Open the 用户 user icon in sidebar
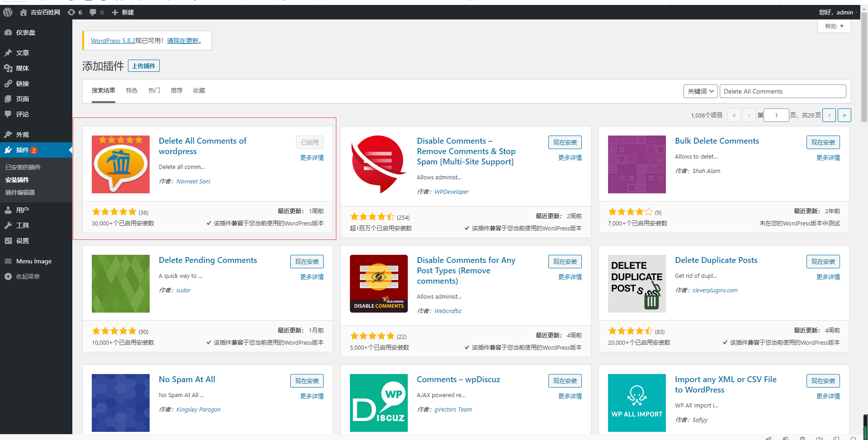Image resolution: width=868 pixels, height=440 pixels. 8,210
